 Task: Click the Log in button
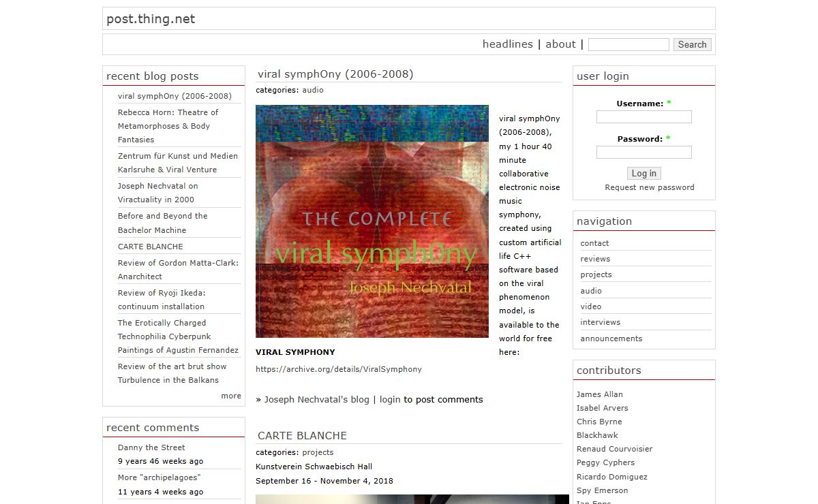644,173
